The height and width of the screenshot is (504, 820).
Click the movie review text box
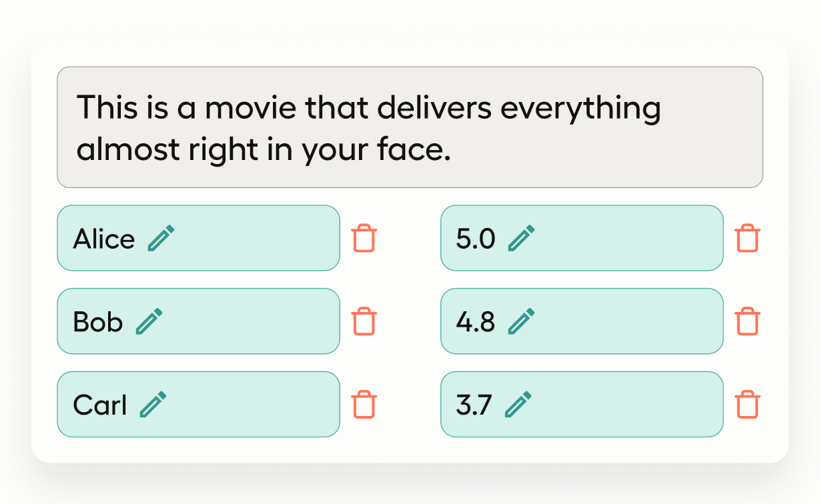click(x=410, y=127)
